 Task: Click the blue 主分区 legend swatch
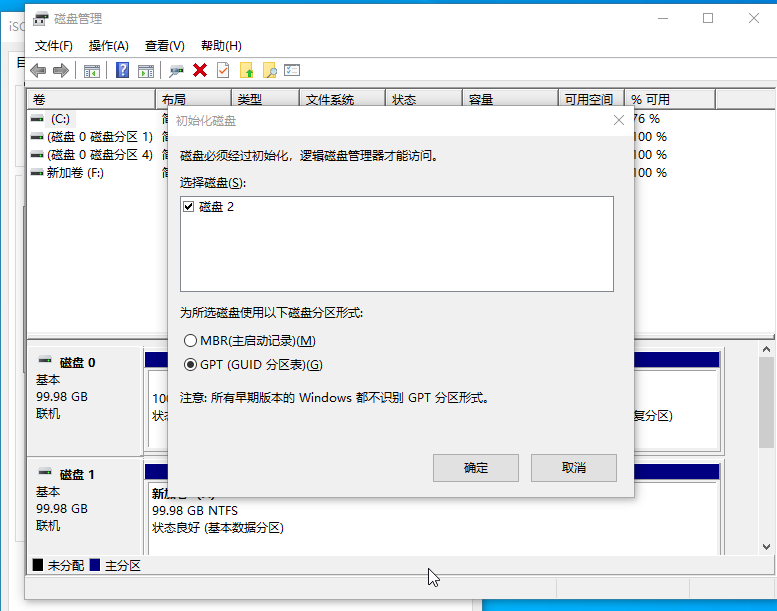point(95,566)
